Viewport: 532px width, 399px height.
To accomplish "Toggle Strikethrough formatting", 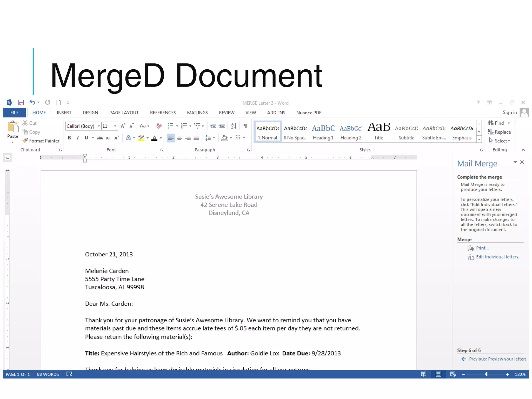I will 100,138.
